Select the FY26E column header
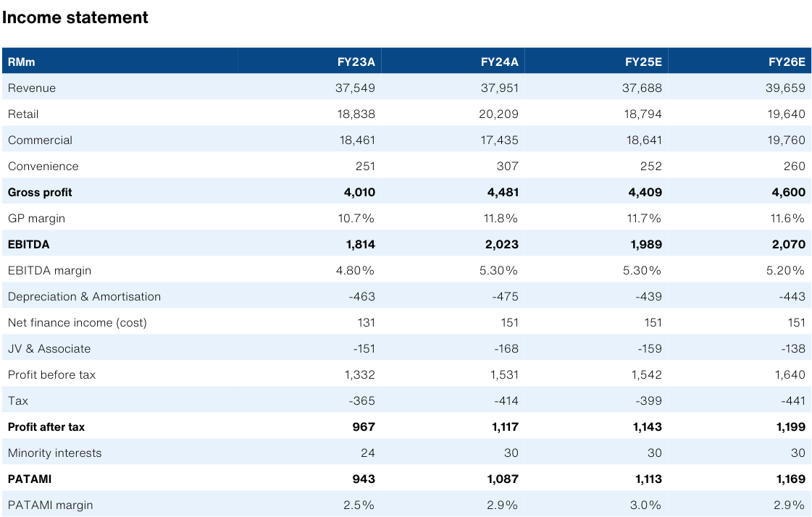The image size is (812, 517). click(787, 62)
